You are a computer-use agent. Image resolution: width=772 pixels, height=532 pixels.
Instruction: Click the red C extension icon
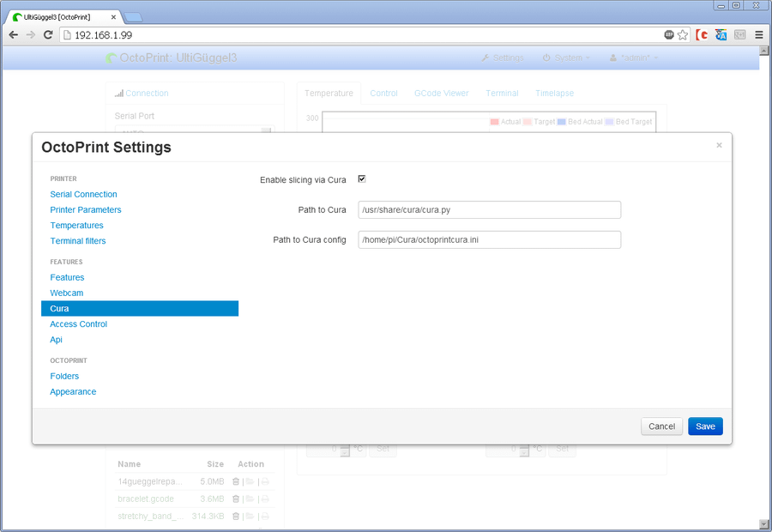click(x=702, y=35)
